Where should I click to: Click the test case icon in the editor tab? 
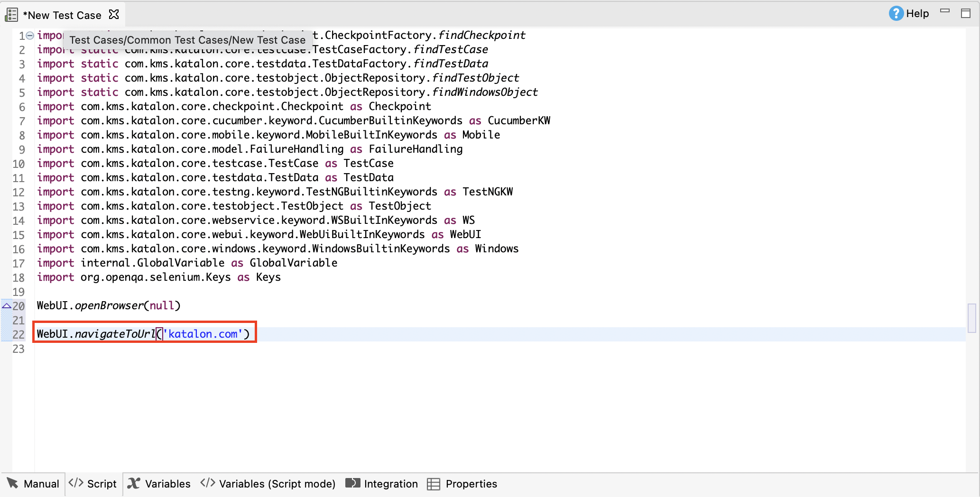[x=11, y=14]
